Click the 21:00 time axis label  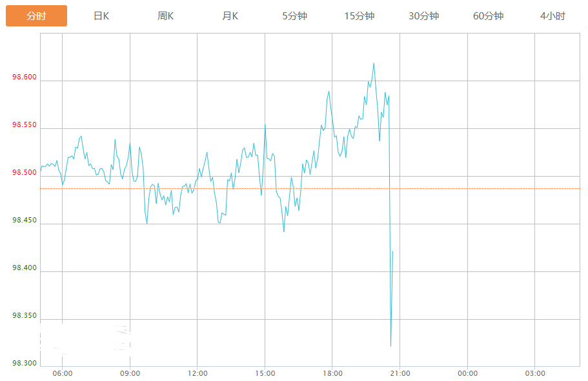click(400, 373)
